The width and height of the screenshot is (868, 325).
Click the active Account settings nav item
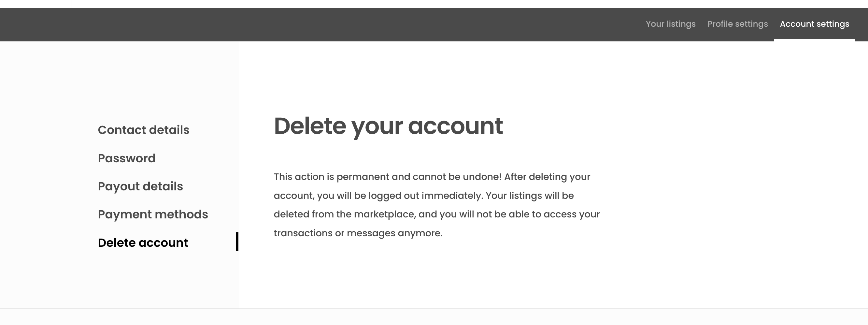tap(815, 24)
